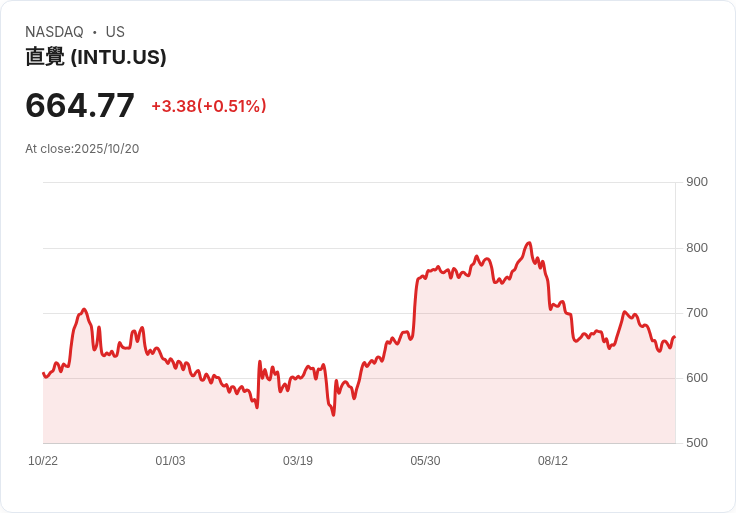Select the 05/30 date on x-axis
The height and width of the screenshot is (513, 736).
coord(425,461)
